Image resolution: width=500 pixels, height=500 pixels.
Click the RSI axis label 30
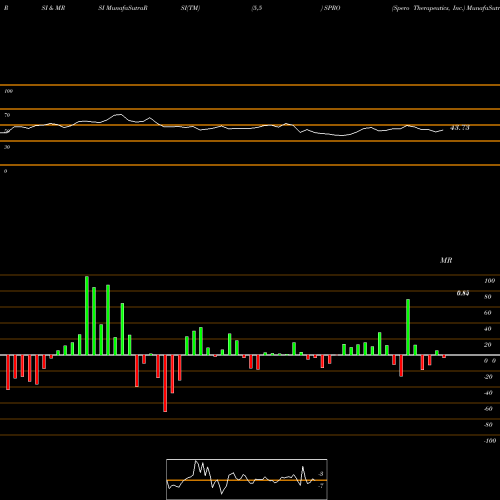(x=7, y=147)
